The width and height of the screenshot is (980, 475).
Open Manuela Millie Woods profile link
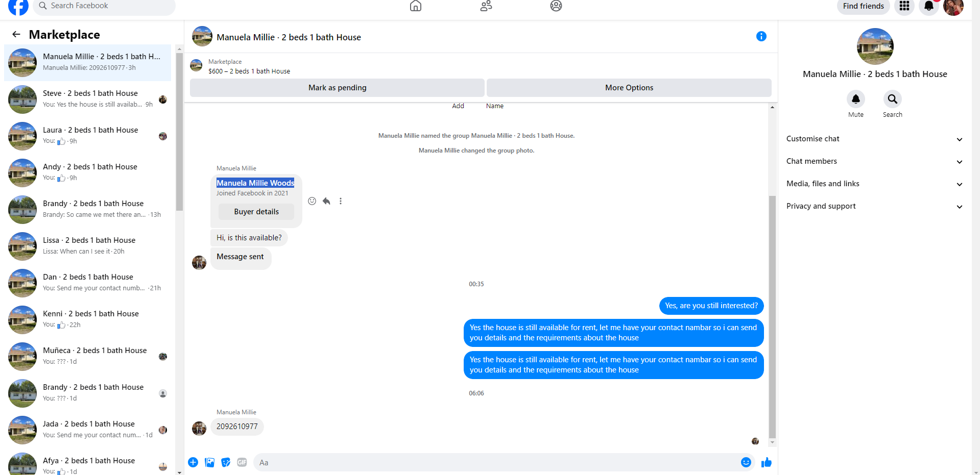255,183
